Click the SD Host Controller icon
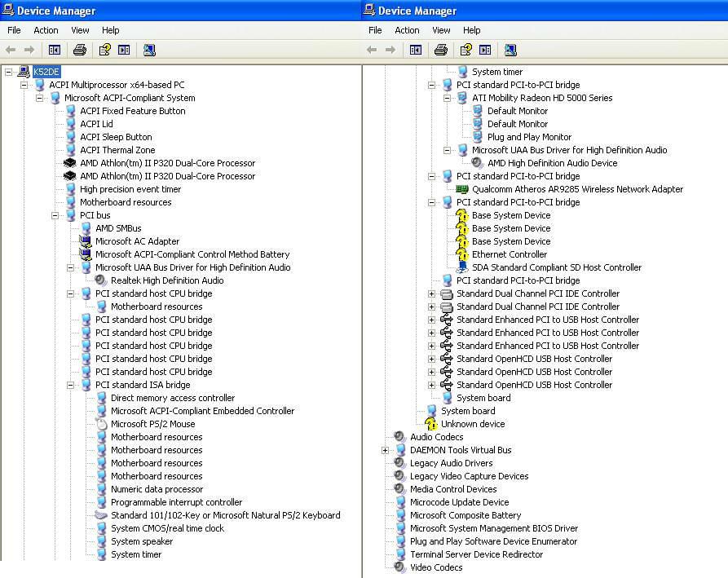 462,267
